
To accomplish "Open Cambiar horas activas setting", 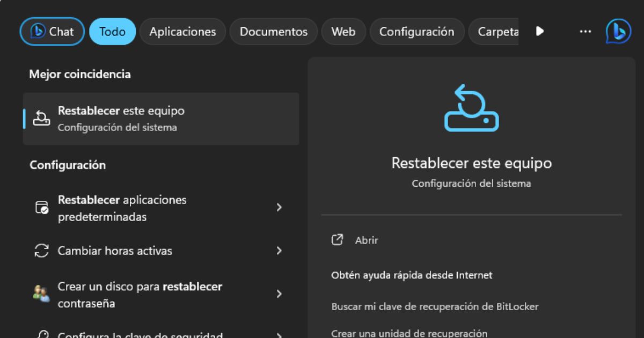I will [x=161, y=251].
